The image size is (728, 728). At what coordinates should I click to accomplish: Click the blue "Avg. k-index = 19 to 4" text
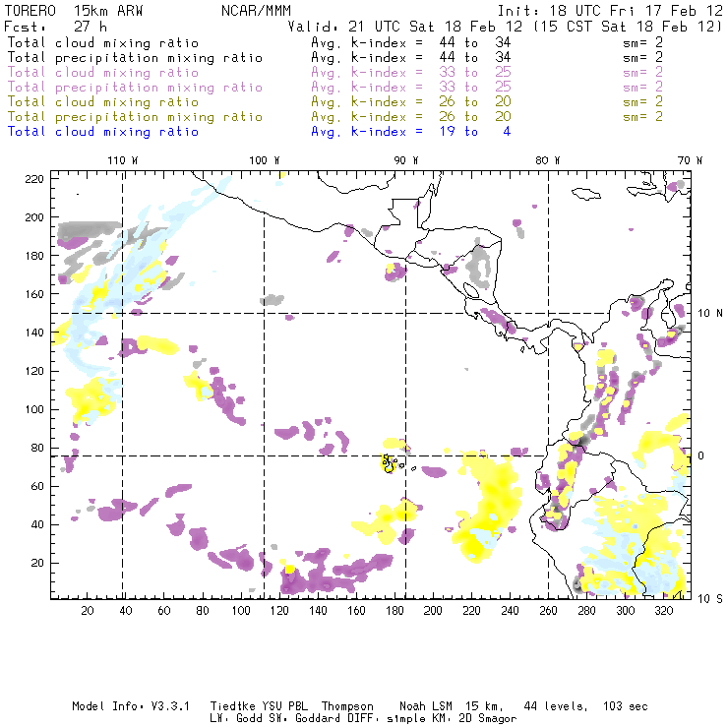pos(410,132)
